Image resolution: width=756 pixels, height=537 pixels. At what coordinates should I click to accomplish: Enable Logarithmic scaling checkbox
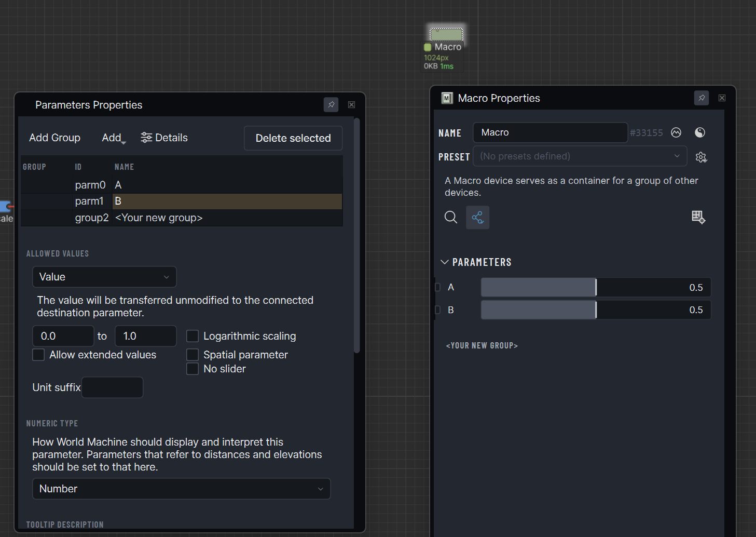193,336
